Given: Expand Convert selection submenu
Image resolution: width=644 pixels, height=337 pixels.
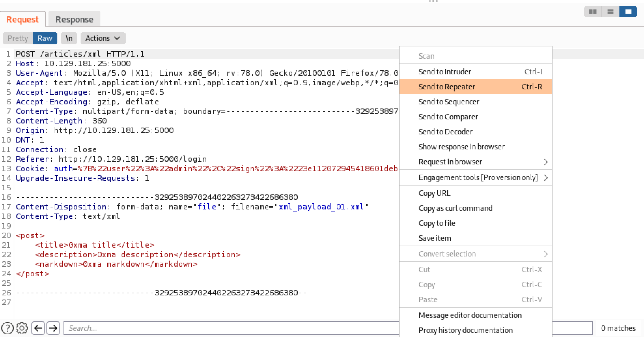Looking at the screenshot, I should coord(476,254).
